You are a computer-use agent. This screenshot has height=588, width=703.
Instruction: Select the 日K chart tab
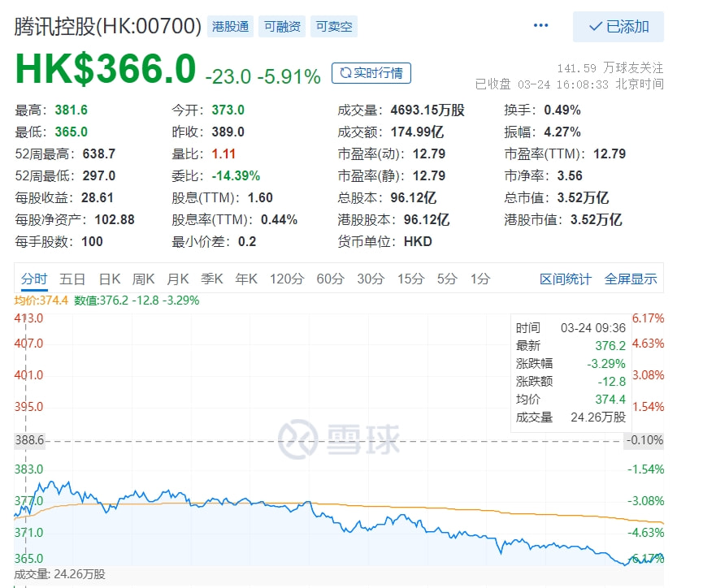(111, 279)
